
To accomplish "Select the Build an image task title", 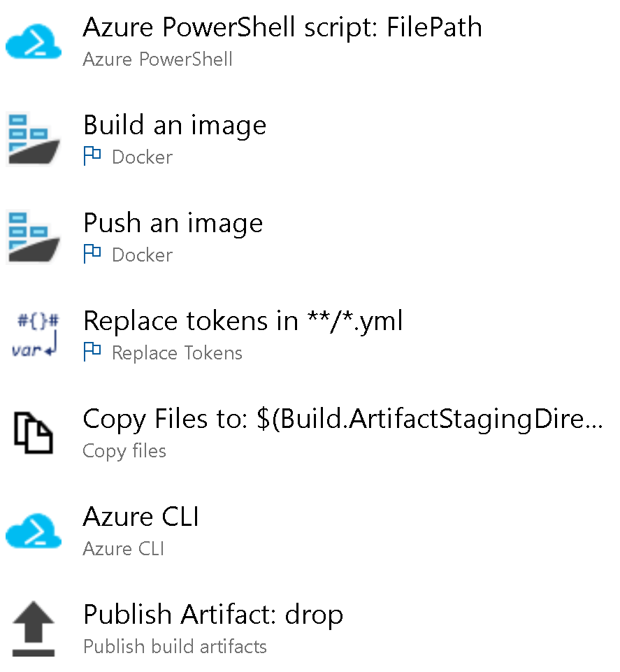I will tap(175, 126).
